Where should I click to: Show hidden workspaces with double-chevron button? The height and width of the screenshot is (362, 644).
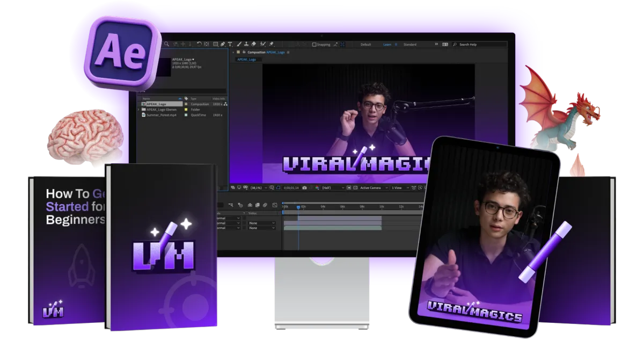click(x=436, y=44)
